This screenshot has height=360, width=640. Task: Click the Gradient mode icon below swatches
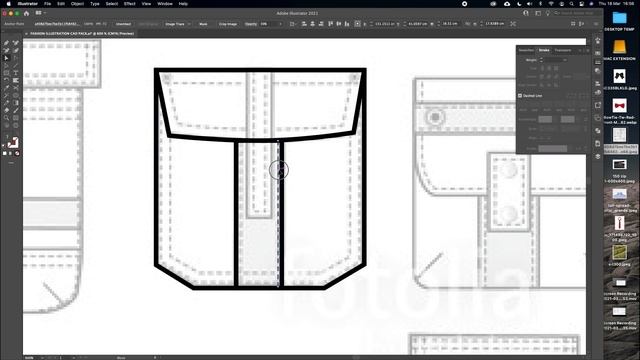(x=11, y=153)
